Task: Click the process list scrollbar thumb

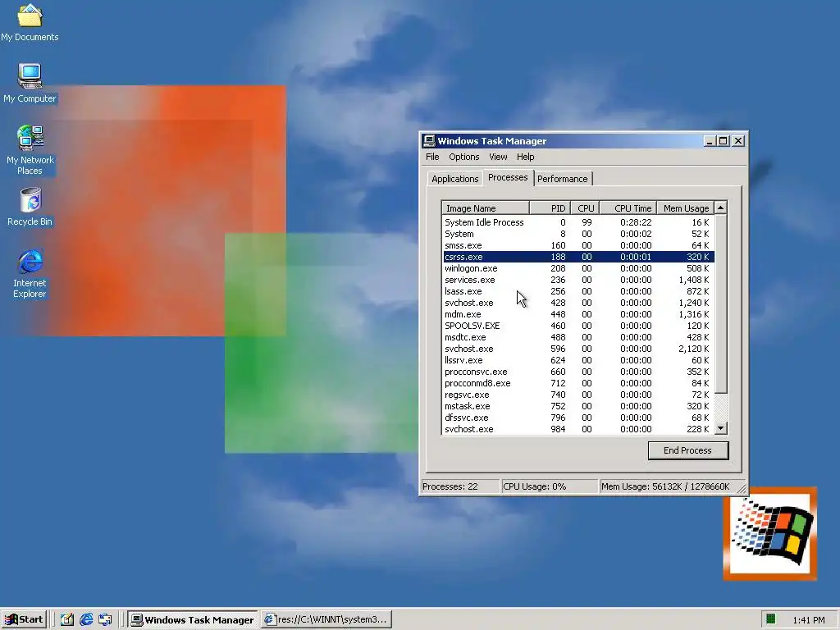Action: point(721,304)
